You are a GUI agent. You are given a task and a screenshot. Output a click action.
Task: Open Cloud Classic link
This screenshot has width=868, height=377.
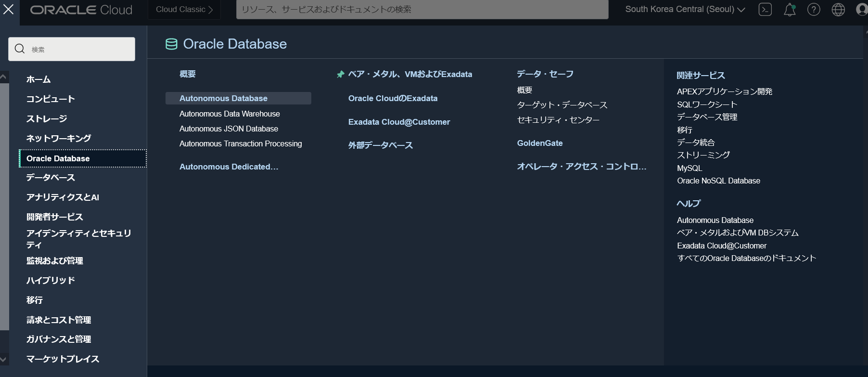click(184, 10)
